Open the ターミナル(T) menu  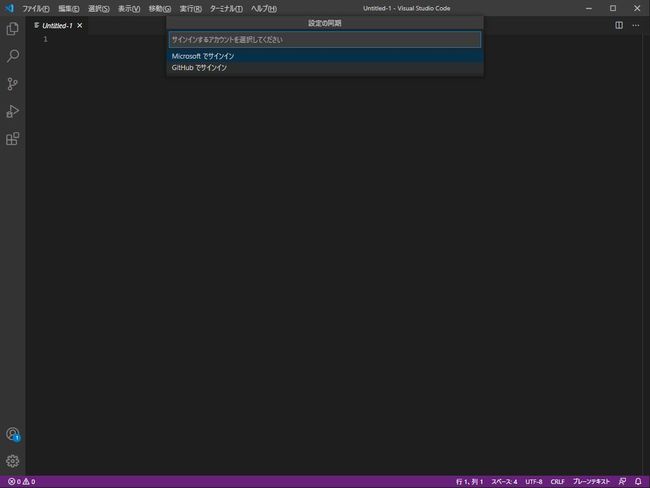226,9
